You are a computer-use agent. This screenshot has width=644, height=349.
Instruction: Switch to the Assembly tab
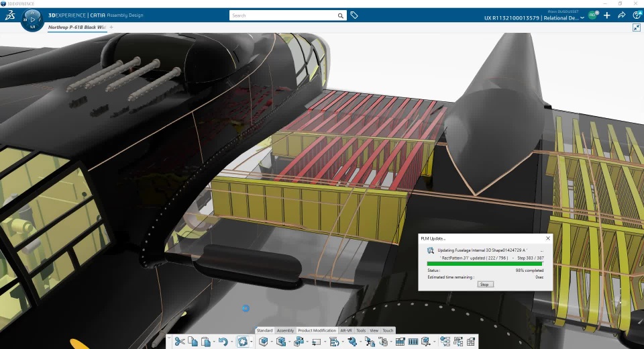[x=285, y=330]
